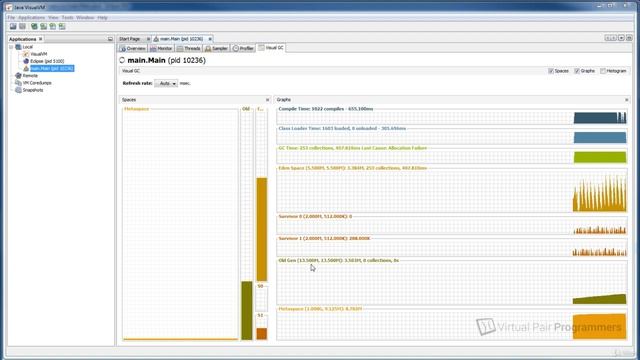Enable the Histogram checkbox
Screen dimensions: 640x360
(602, 71)
